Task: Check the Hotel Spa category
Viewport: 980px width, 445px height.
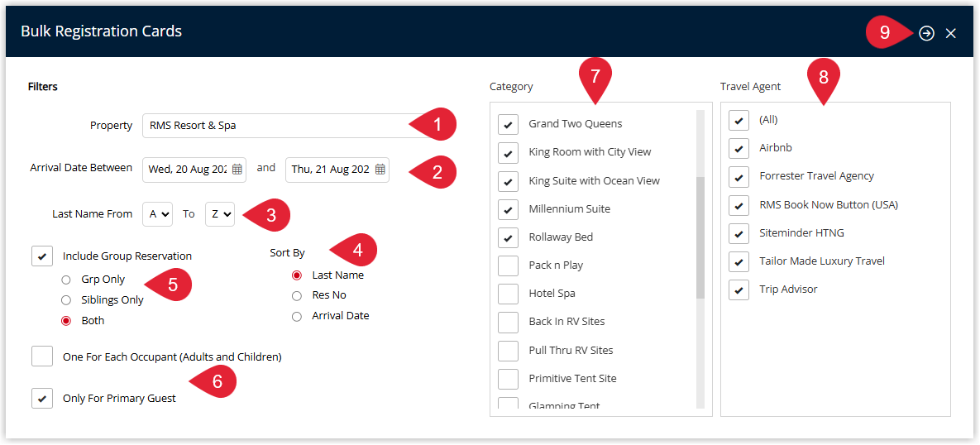Action: 508,293
